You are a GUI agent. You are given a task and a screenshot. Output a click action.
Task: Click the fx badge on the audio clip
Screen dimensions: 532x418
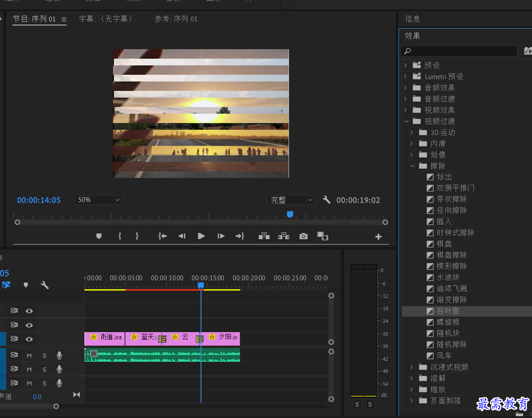click(94, 354)
